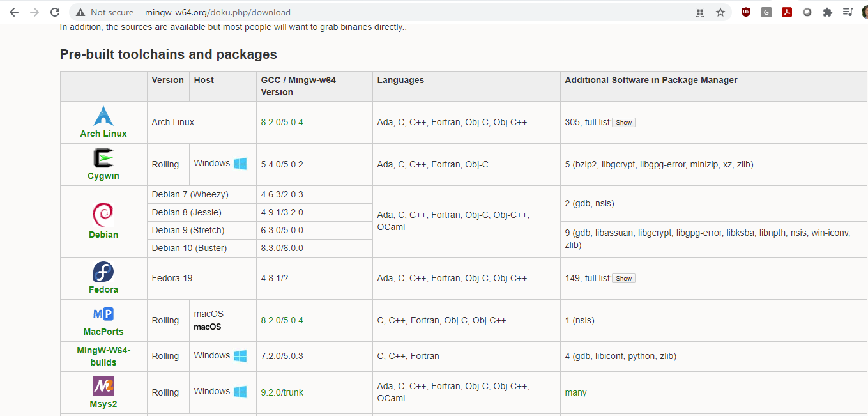Click the Debian swirl logo
Image resolution: width=868 pixels, height=416 pixels.
pyautogui.click(x=103, y=214)
